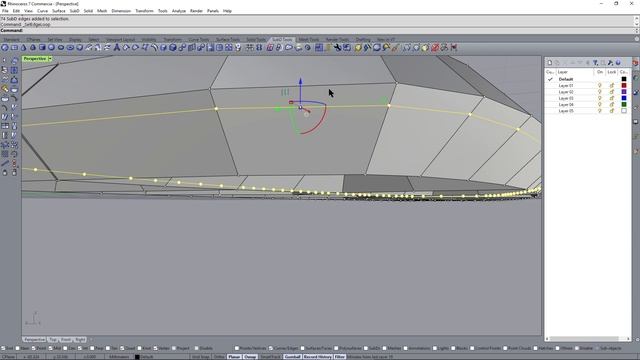This screenshot has height=360, width=640.
Task: Open the Layers panel tab icon
Action: 636,62
